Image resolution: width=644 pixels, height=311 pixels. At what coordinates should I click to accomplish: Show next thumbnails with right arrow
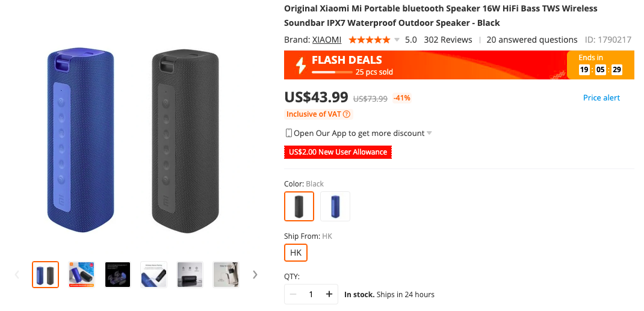(255, 275)
